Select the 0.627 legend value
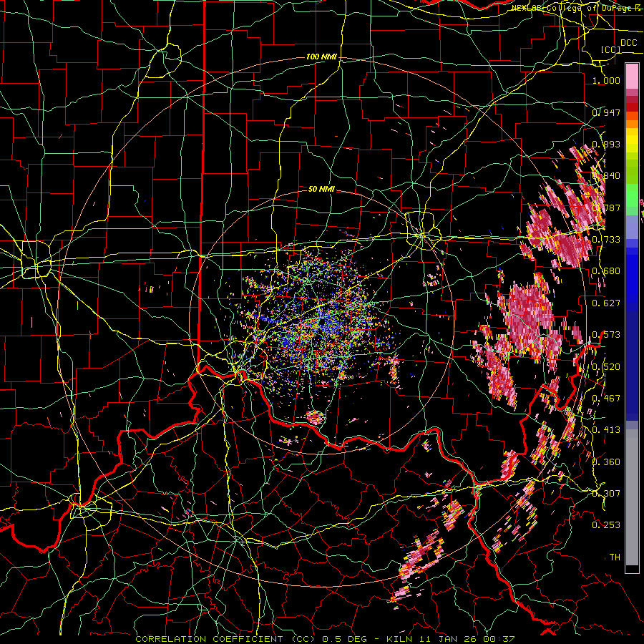Viewport: 644px width, 644px height. coord(606,303)
